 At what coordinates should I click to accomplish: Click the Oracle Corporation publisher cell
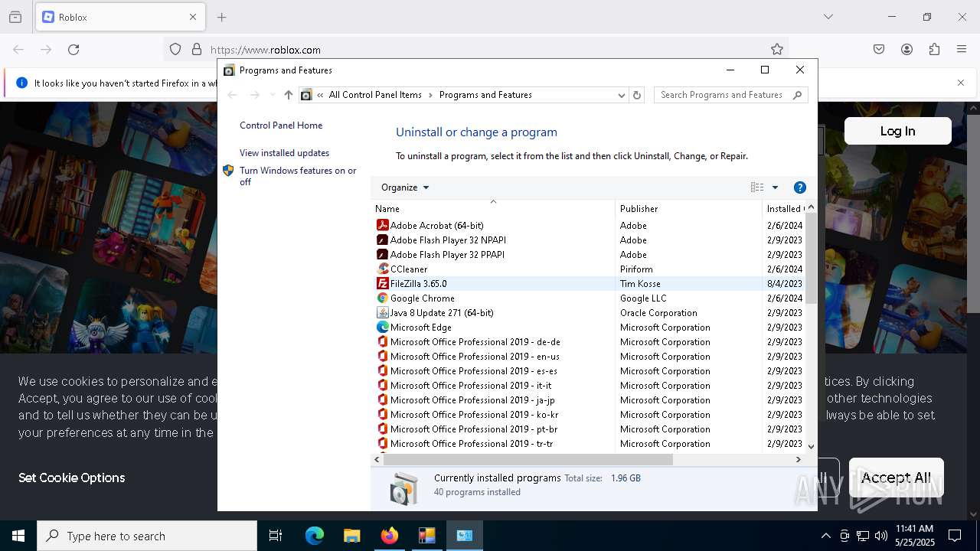click(x=658, y=312)
